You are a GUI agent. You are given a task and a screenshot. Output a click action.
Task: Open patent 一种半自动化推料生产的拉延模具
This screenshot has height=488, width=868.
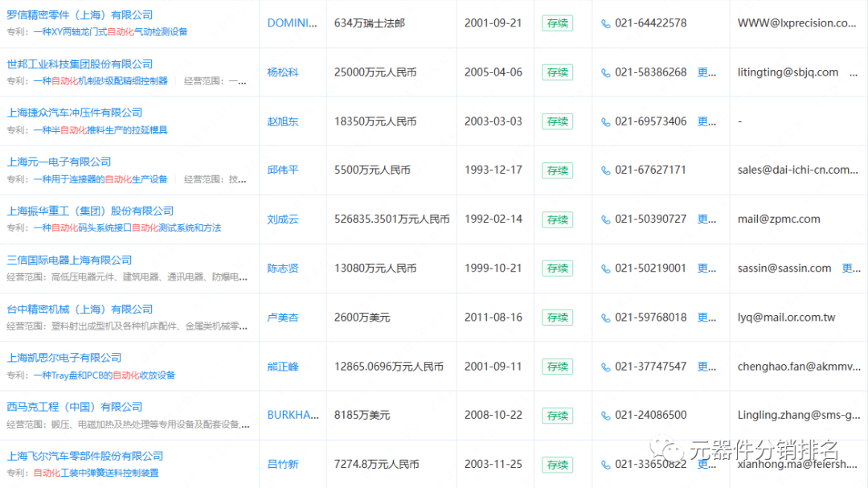[100, 130]
